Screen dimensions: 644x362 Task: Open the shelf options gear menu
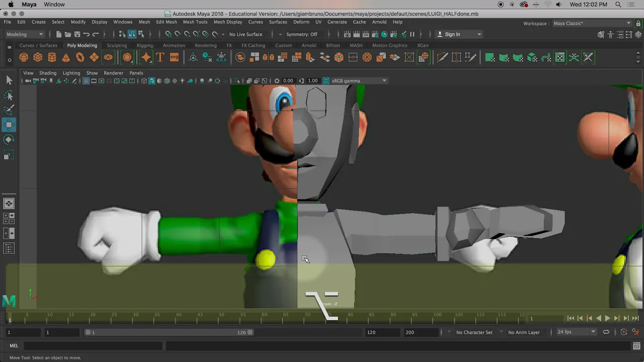[x=9, y=60]
